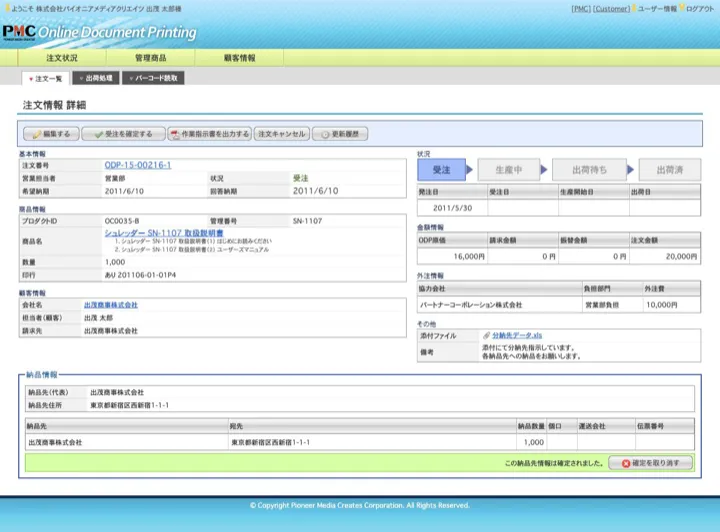720x532 pixels.
Task: Select the 受注 status step
Action: tap(441, 170)
